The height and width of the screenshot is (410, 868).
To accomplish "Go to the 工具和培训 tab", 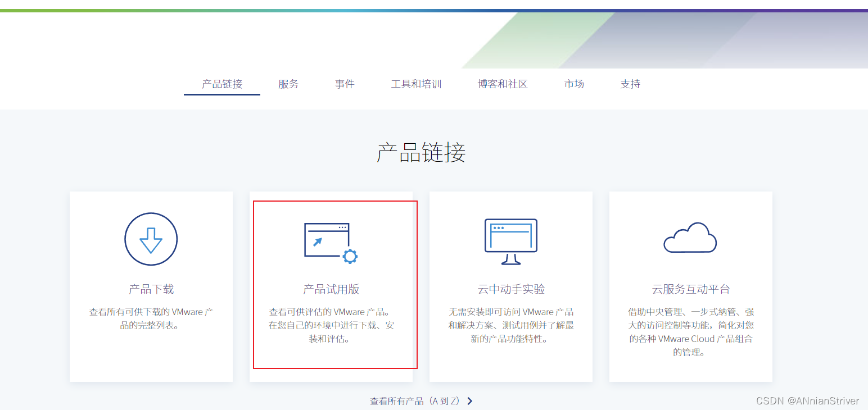I will click(416, 84).
